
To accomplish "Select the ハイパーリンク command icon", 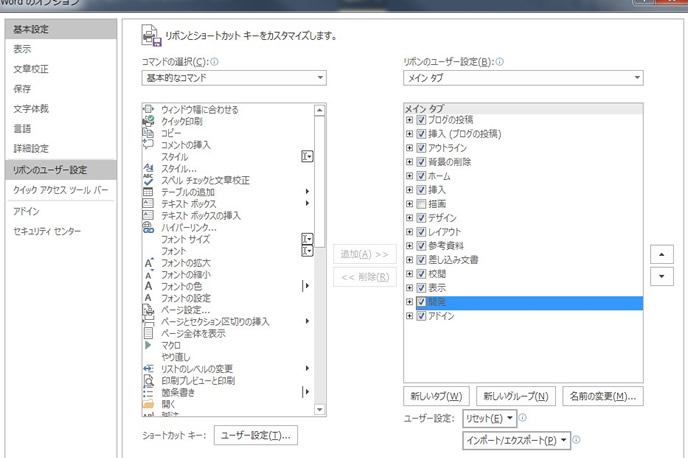I will tap(148, 228).
